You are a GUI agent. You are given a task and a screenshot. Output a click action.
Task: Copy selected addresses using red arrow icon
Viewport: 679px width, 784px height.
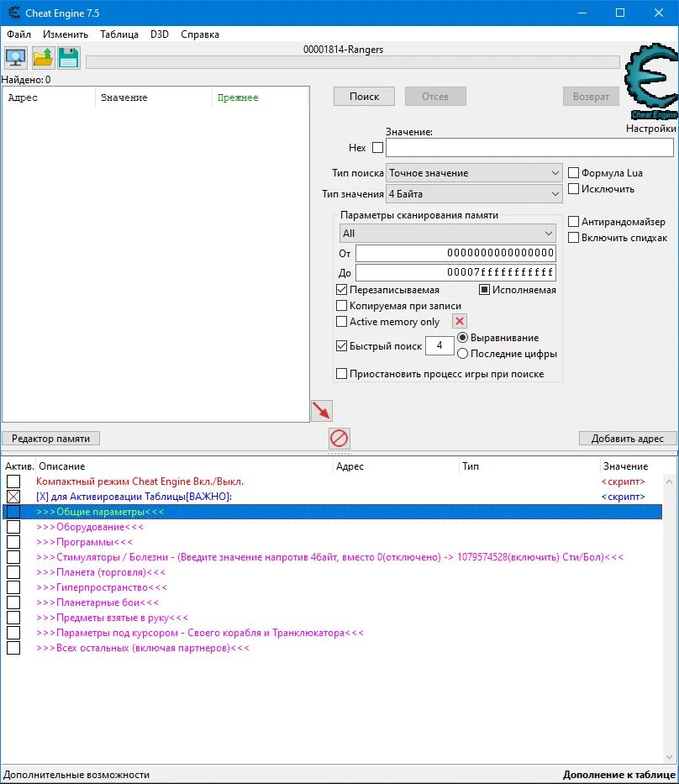[x=322, y=411]
